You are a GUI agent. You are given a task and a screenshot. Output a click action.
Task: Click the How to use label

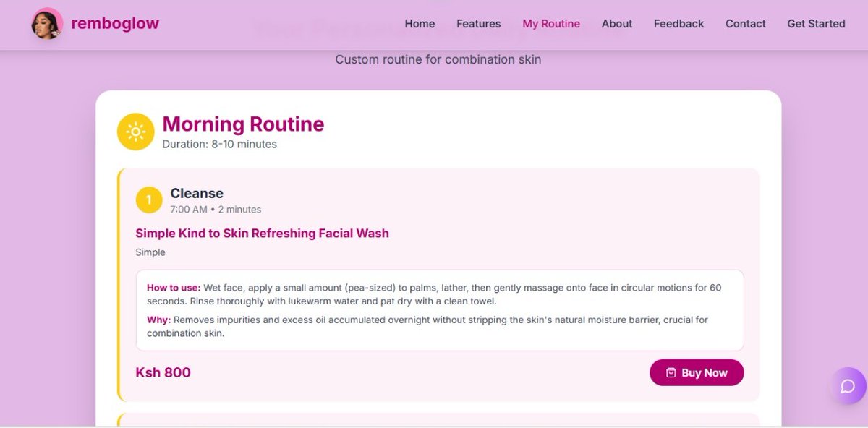[174, 288]
